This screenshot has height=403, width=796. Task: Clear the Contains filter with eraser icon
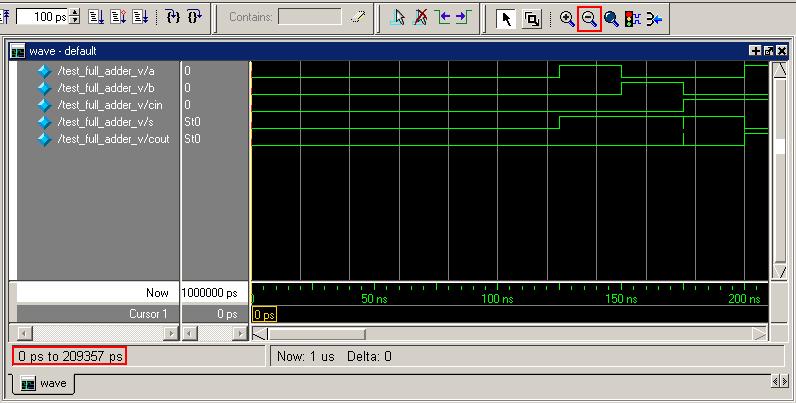click(x=357, y=18)
